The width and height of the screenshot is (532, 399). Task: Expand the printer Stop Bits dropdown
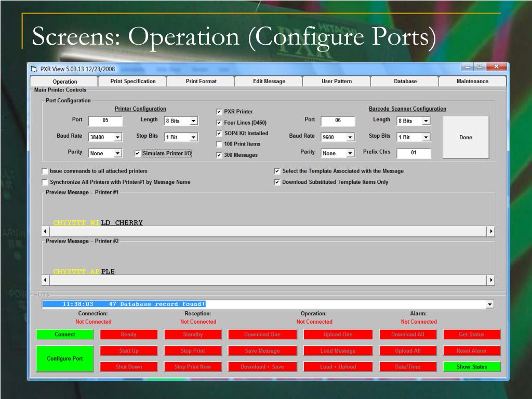[193, 137]
